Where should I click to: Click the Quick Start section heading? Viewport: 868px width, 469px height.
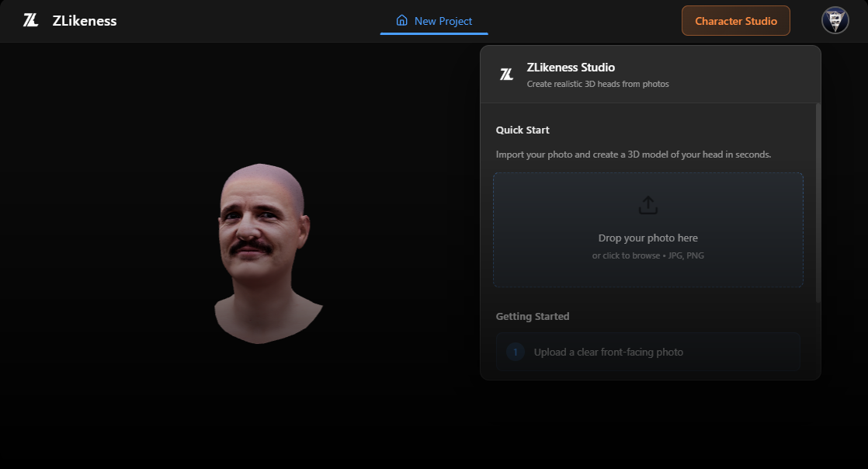point(523,130)
